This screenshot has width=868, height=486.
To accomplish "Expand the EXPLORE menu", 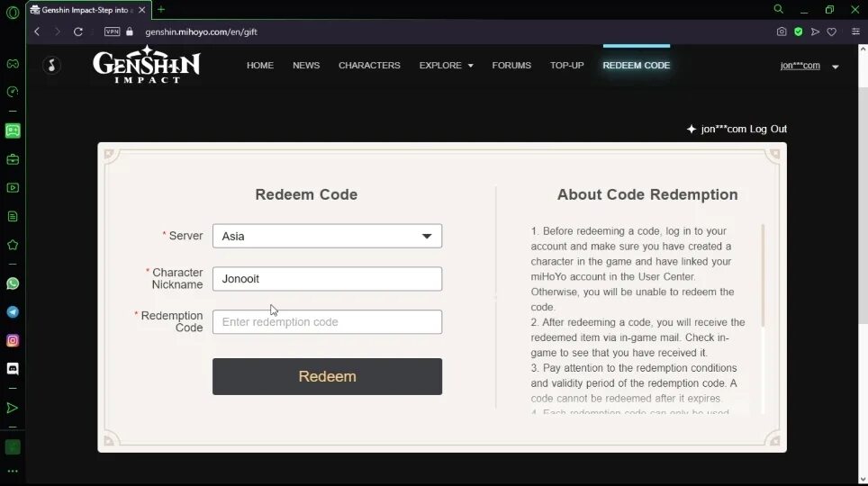I will tap(447, 66).
